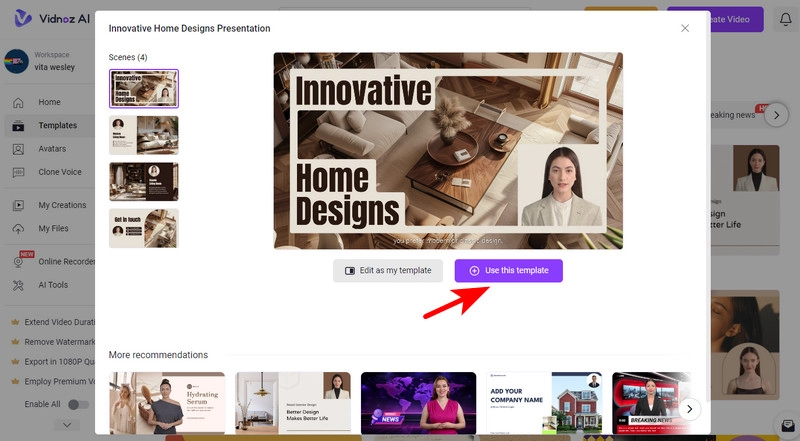Click the AI Tools icon
This screenshot has height=441, width=800.
click(17, 285)
